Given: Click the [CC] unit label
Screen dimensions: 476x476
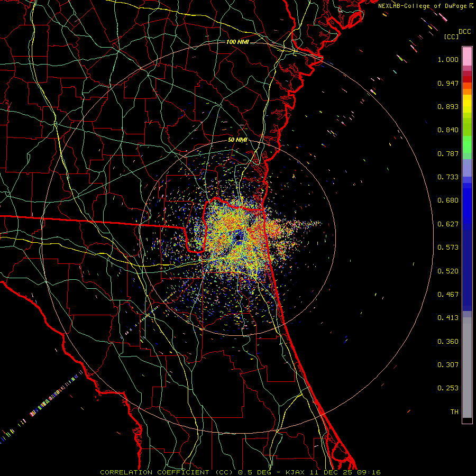Looking at the screenshot, I should (x=452, y=36).
